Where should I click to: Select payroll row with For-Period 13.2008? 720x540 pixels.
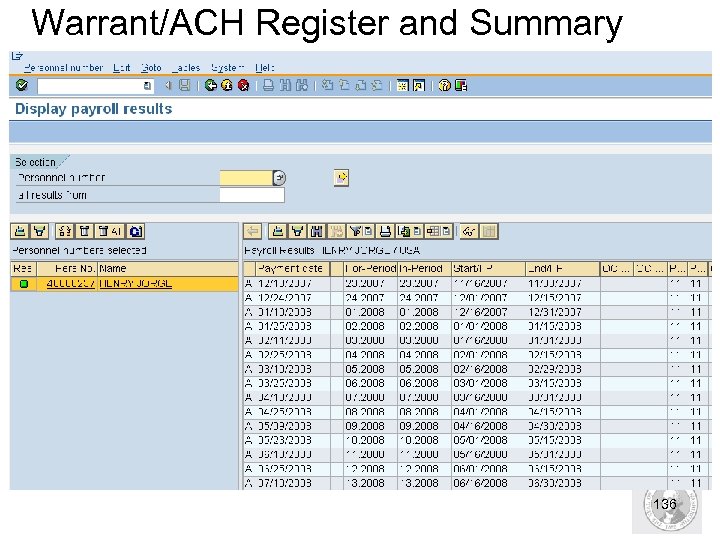pyautogui.click(x=478, y=483)
